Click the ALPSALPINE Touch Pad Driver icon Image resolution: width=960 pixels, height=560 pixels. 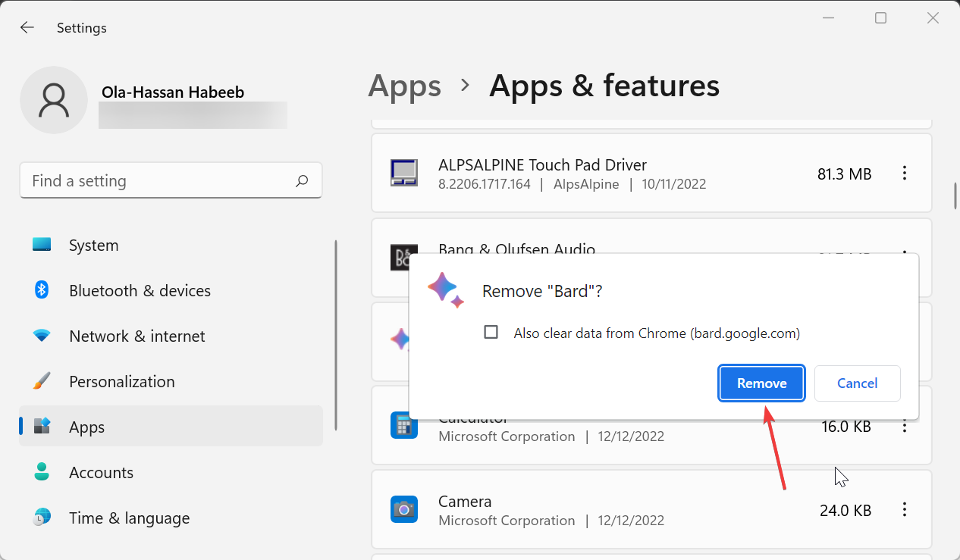(x=404, y=173)
